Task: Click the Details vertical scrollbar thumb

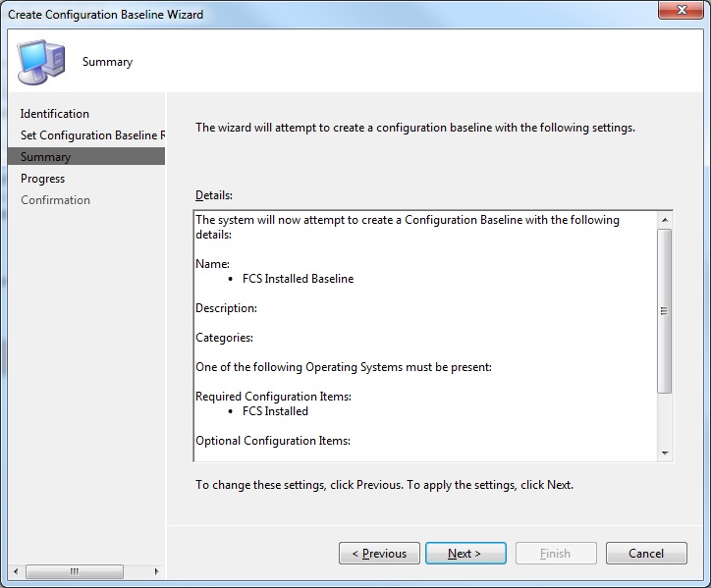Action: click(664, 311)
